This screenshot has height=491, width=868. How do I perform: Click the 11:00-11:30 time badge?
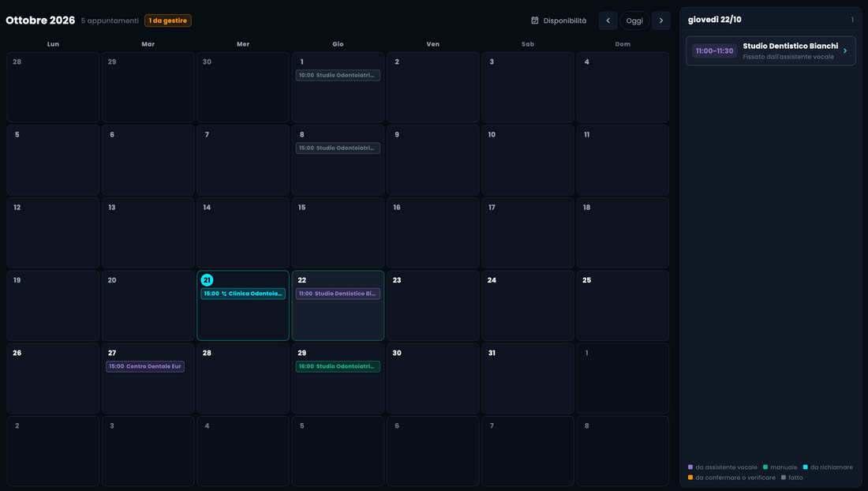click(x=714, y=51)
